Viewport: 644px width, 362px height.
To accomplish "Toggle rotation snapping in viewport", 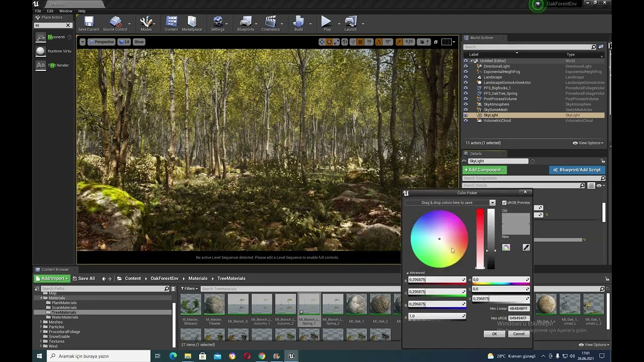I will tap(379, 42).
